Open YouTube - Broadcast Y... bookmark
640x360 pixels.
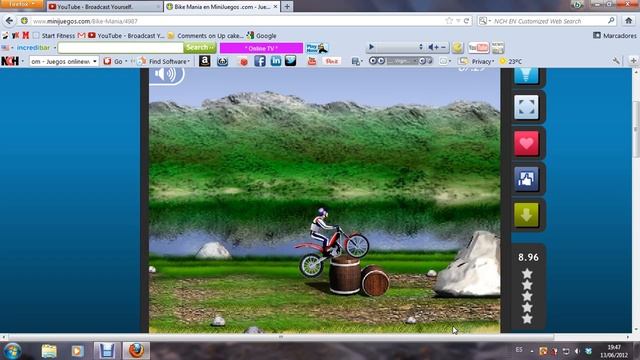126,36
